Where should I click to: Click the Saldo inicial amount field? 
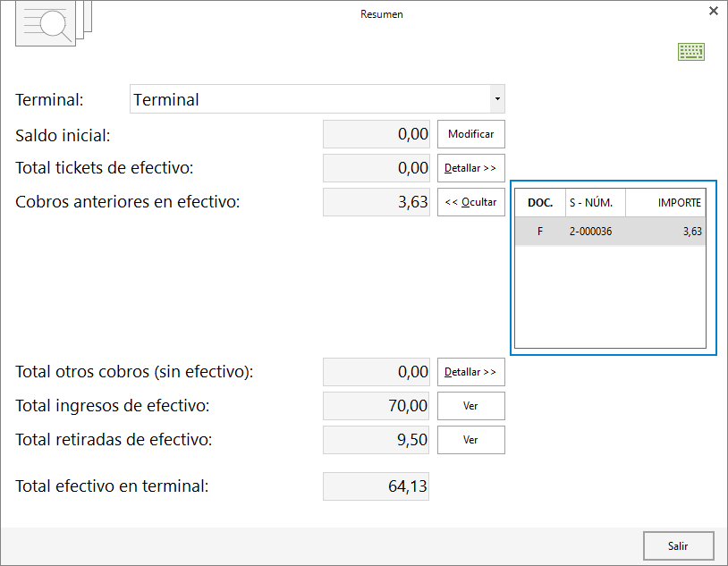coord(376,134)
